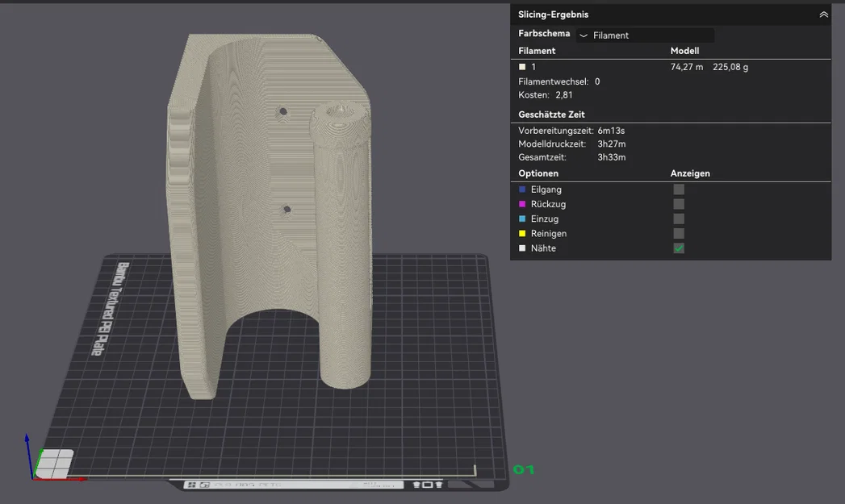Click the yellow Reinigen color icon
The width and height of the screenshot is (845, 504).
coord(521,233)
